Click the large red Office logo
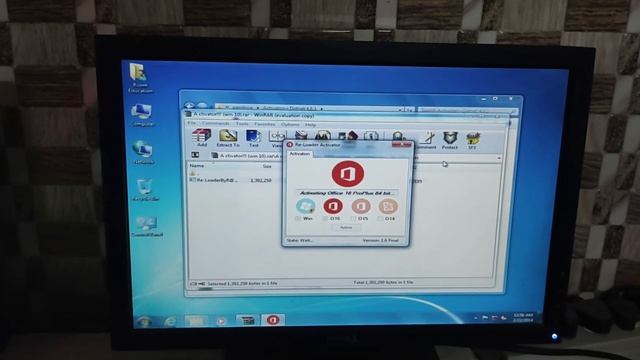640x360 pixels. click(347, 174)
